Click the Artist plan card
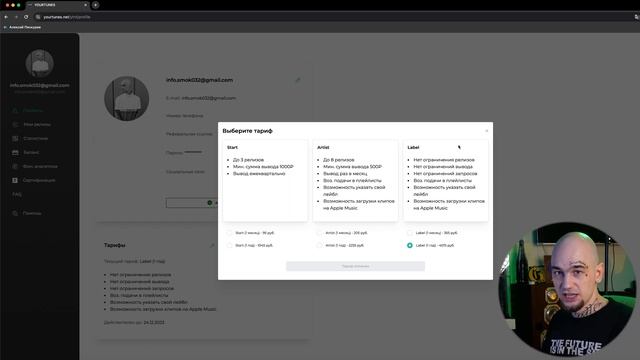The image size is (640, 360). point(356,181)
